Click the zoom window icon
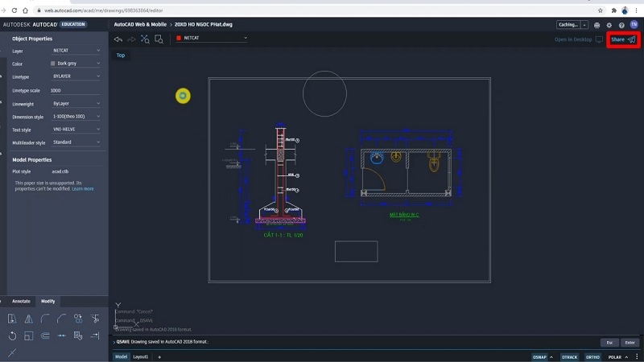 [159, 39]
